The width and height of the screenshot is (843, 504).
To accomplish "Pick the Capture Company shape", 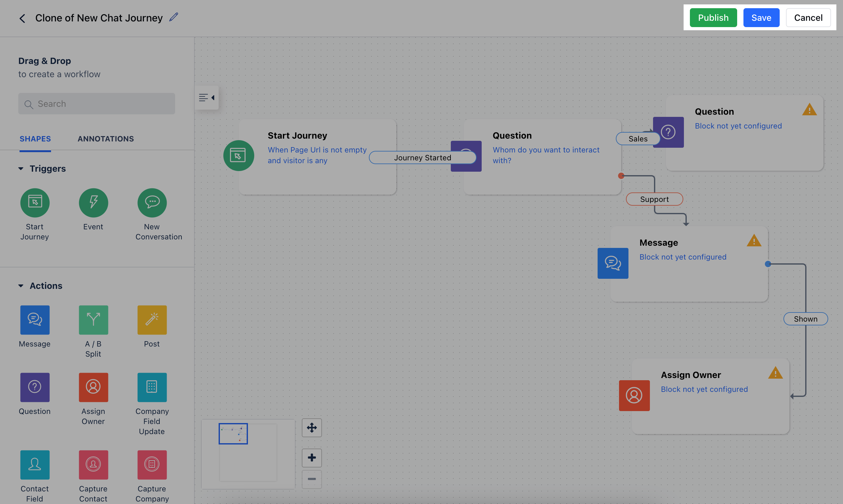I will coord(152,465).
